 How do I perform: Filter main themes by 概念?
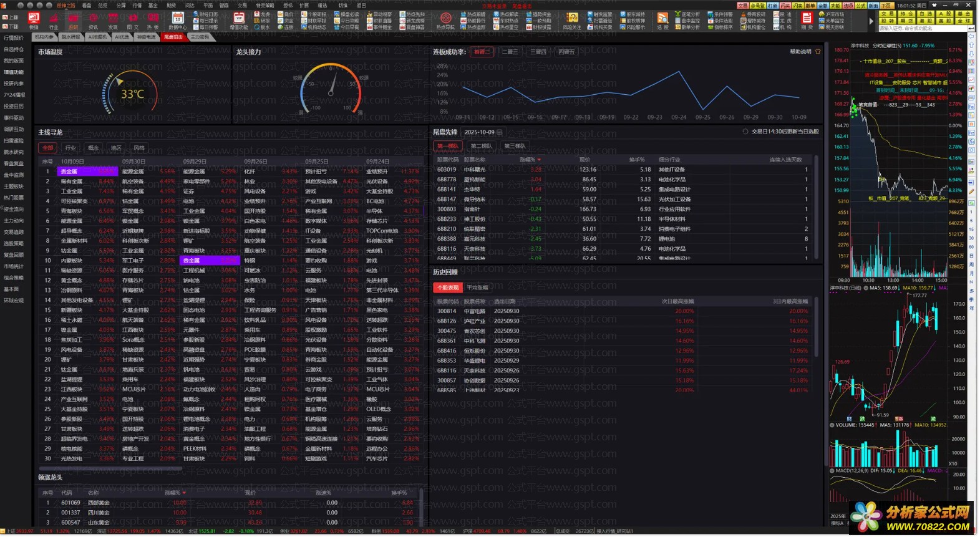(94, 148)
